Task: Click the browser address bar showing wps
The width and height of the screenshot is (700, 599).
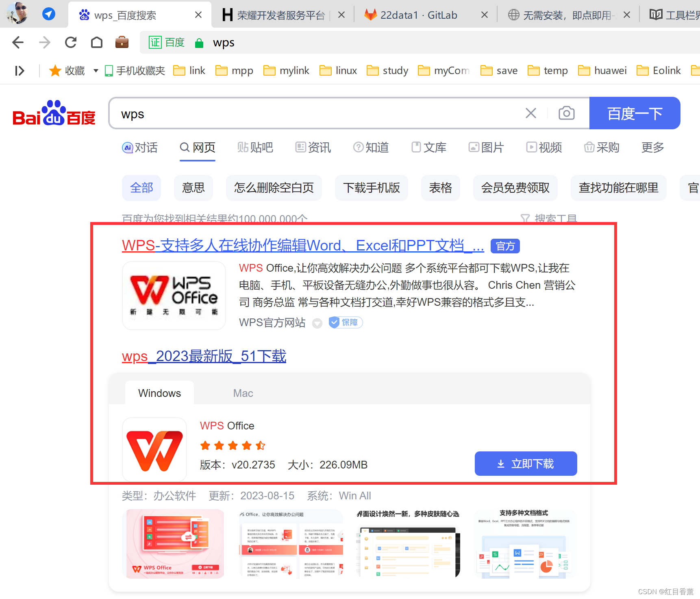Action: 420,42
